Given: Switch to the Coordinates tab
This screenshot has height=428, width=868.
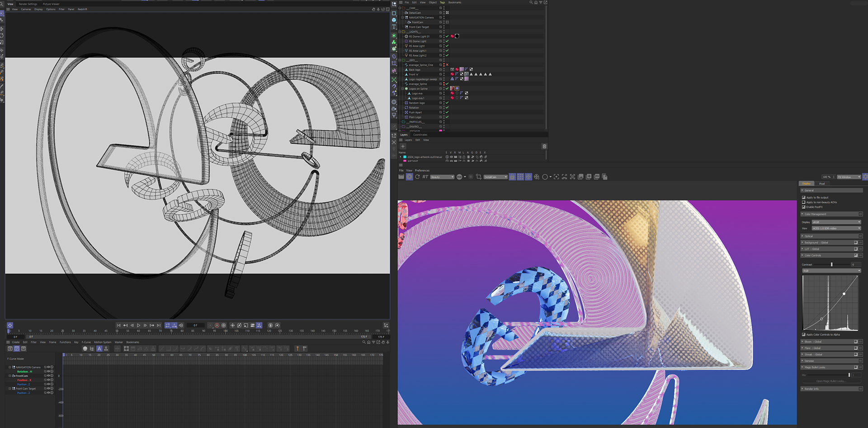Looking at the screenshot, I should coord(420,135).
